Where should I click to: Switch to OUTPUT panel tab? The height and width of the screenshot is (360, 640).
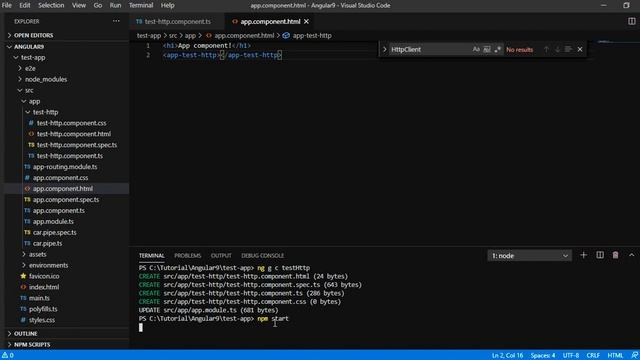pyautogui.click(x=221, y=256)
